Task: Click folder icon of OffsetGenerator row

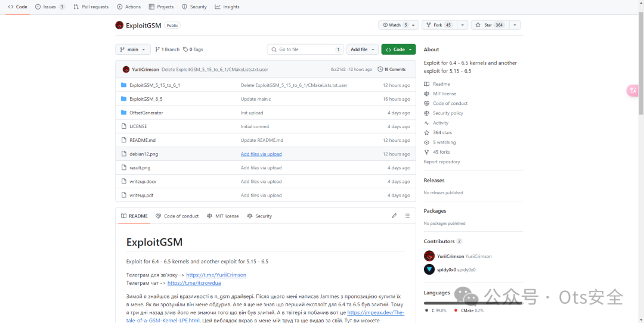Action: click(123, 113)
